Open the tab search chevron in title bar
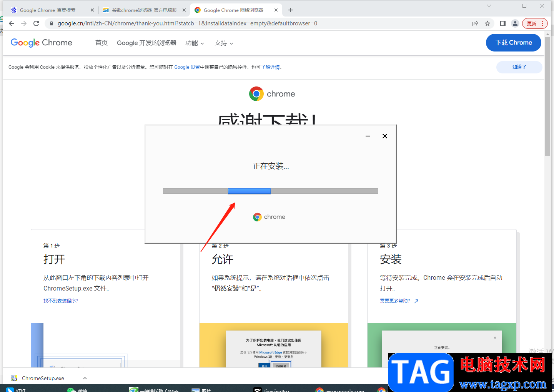554x392 pixels. click(x=489, y=6)
